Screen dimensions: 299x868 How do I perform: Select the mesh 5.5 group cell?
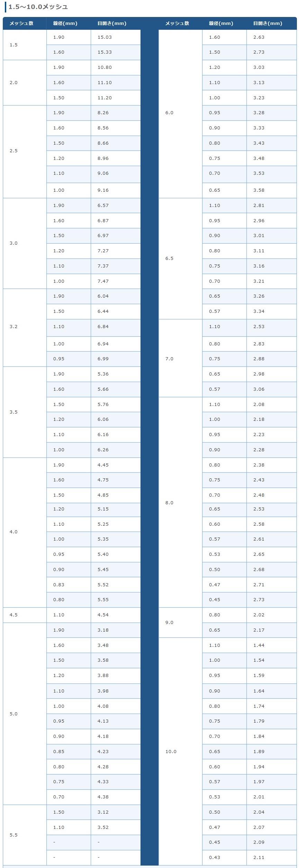tap(25, 835)
